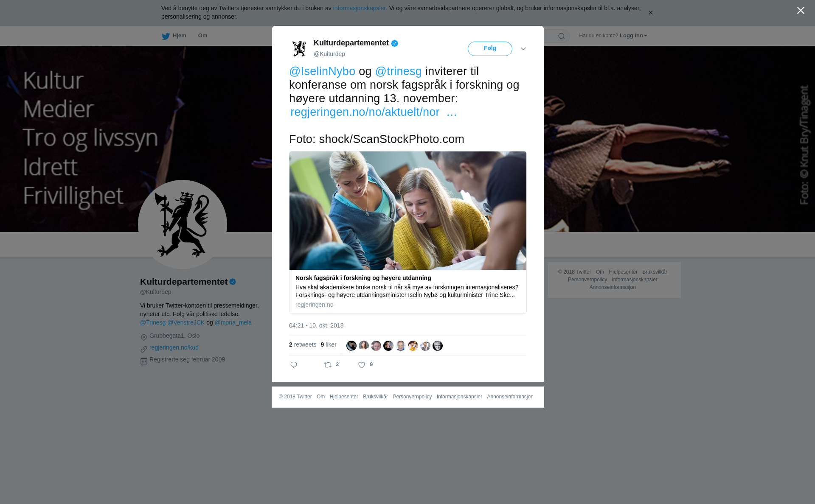This screenshot has width=815, height=504.
Task: Open the Om navigation item
Action: pos(202,36)
